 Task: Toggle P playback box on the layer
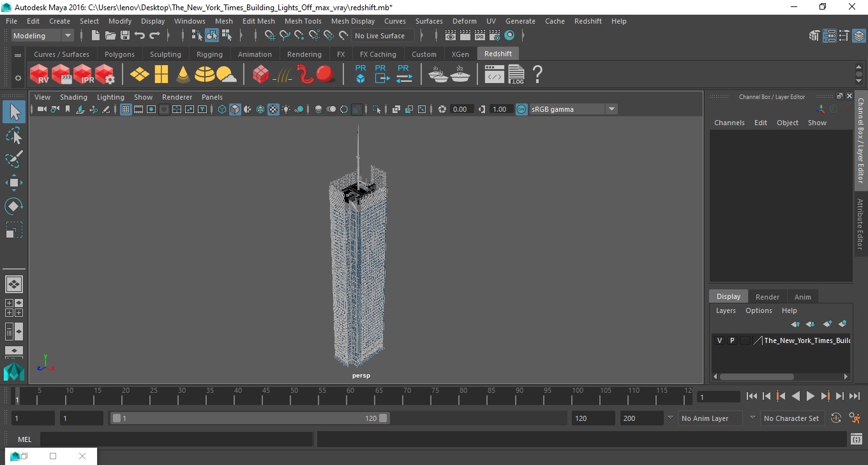[732, 340]
